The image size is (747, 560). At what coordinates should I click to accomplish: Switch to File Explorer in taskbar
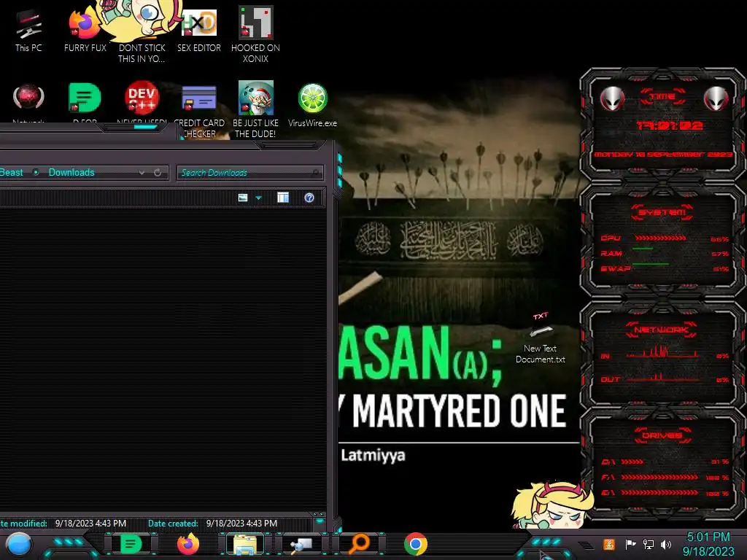[x=245, y=545]
